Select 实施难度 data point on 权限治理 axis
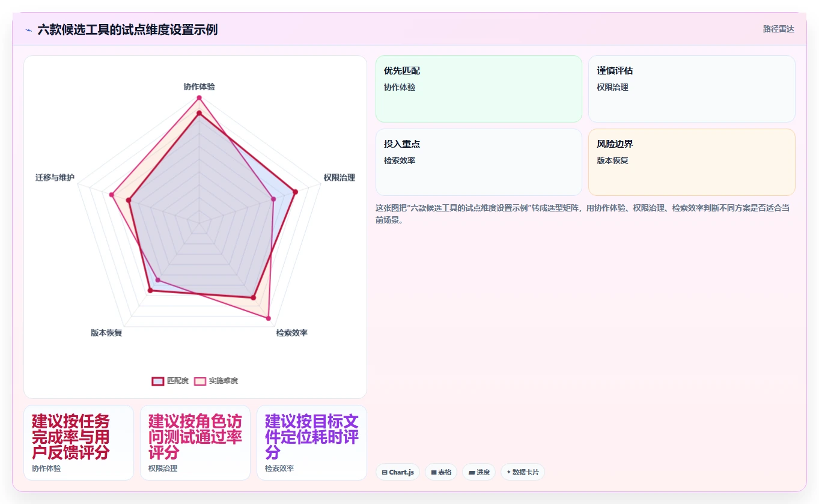This screenshot has height=504, width=819. point(273,199)
